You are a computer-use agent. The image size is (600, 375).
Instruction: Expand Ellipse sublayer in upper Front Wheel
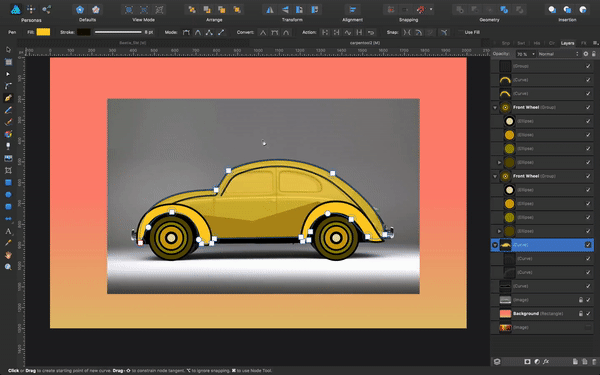(499, 163)
